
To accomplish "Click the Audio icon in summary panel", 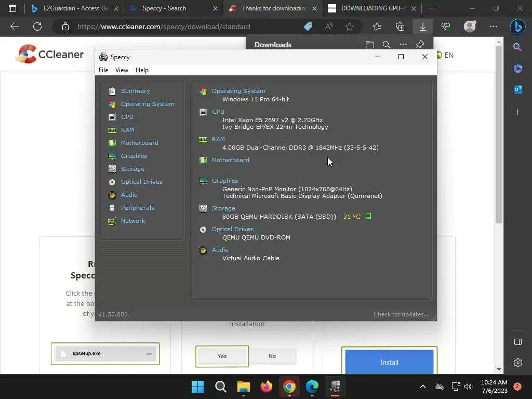I will point(203,250).
